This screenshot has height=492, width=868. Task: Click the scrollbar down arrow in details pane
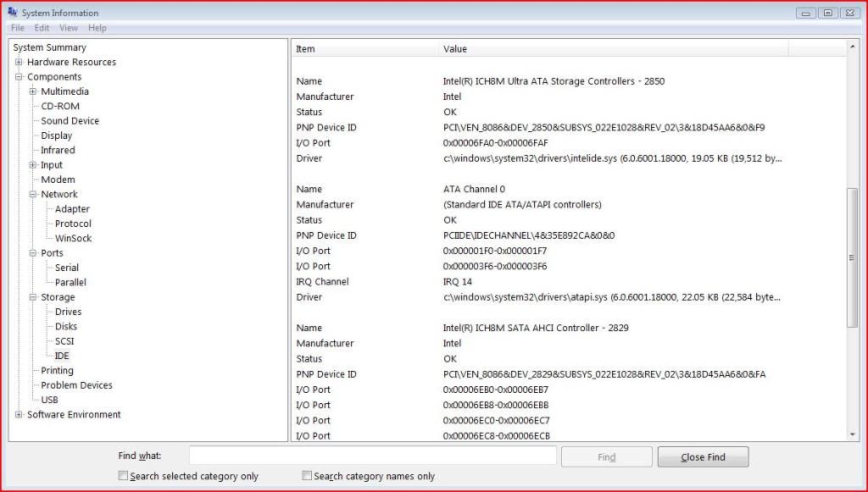pyautogui.click(x=853, y=434)
